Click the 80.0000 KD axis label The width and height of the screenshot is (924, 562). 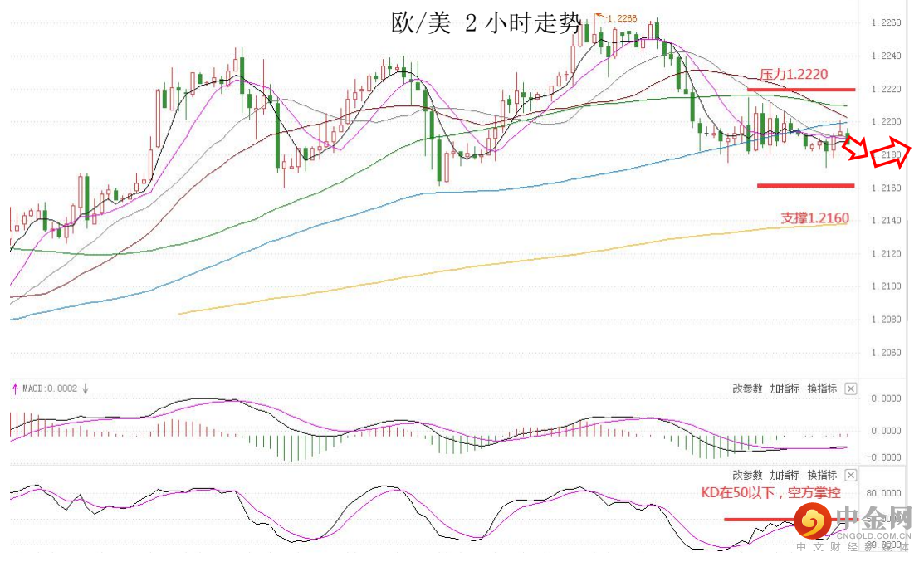[x=884, y=493]
